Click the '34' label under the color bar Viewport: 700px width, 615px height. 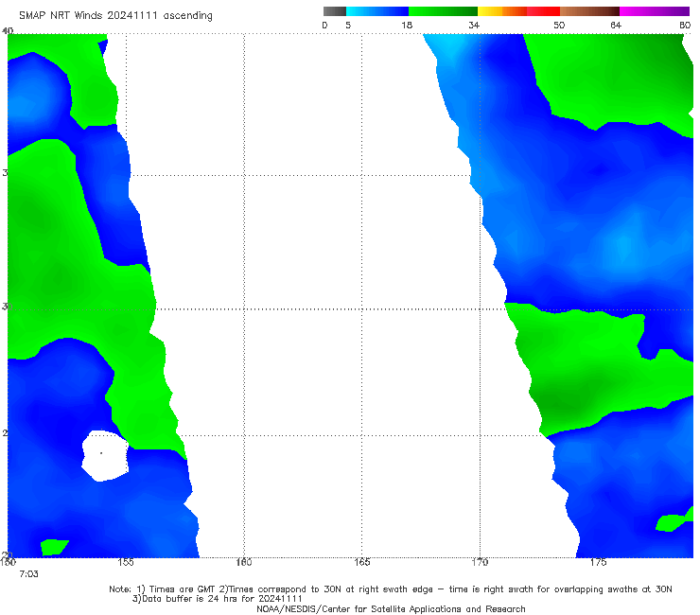(x=474, y=25)
